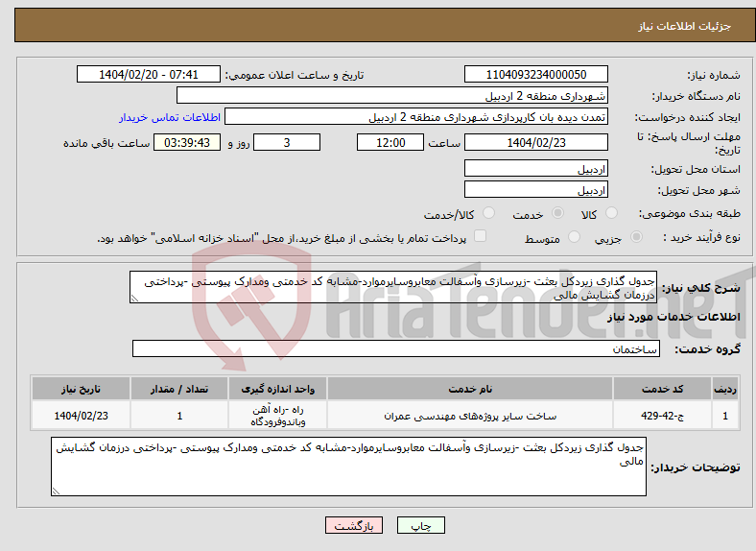Viewport: 756px width, 551px height.
Task: Select the کالا/خدمت radio button
Action: [489, 213]
